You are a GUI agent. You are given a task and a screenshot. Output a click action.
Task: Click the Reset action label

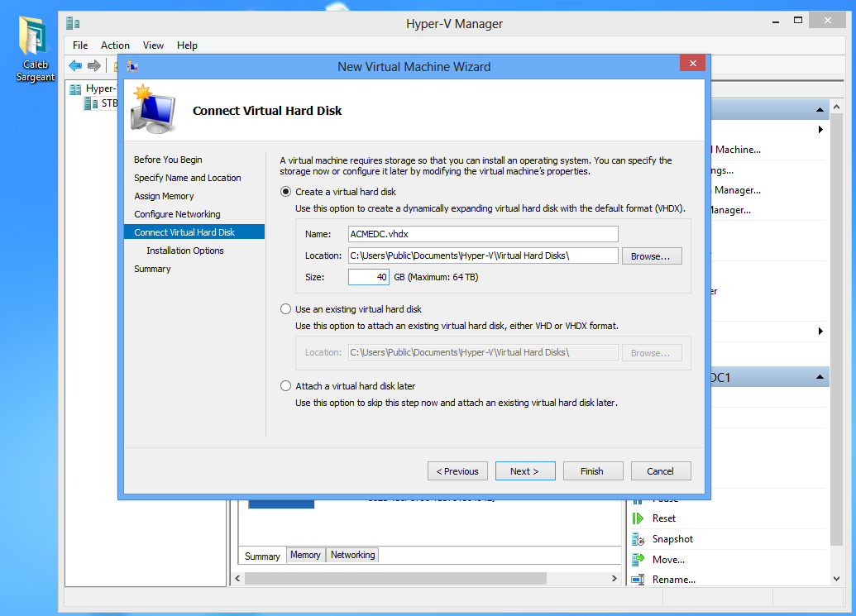(664, 518)
